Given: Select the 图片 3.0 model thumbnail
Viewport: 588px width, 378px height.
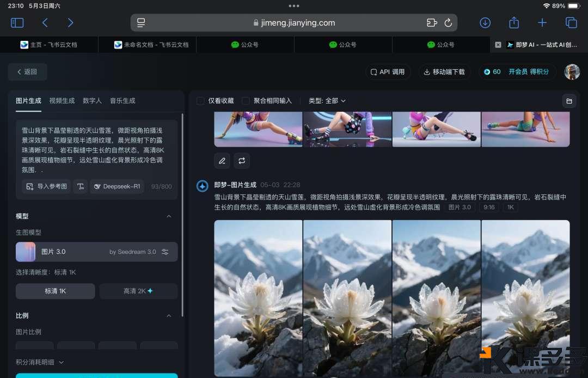Looking at the screenshot, I should [26, 252].
